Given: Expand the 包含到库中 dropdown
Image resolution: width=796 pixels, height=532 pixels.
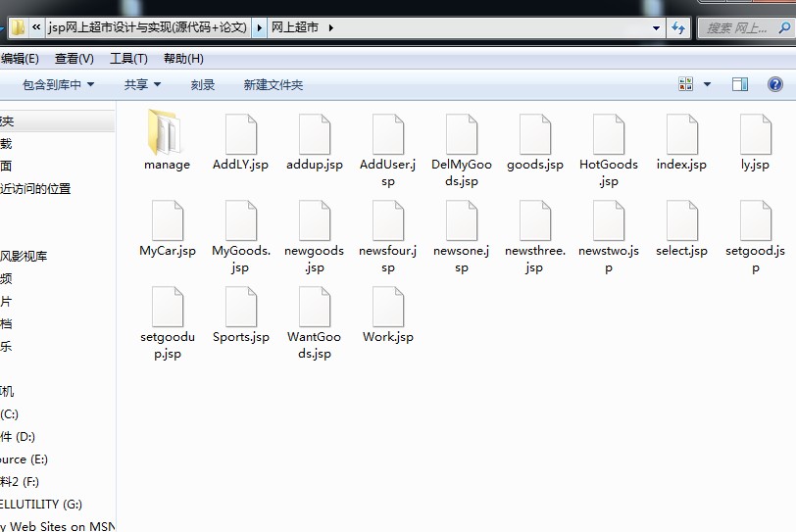Looking at the screenshot, I should point(91,84).
